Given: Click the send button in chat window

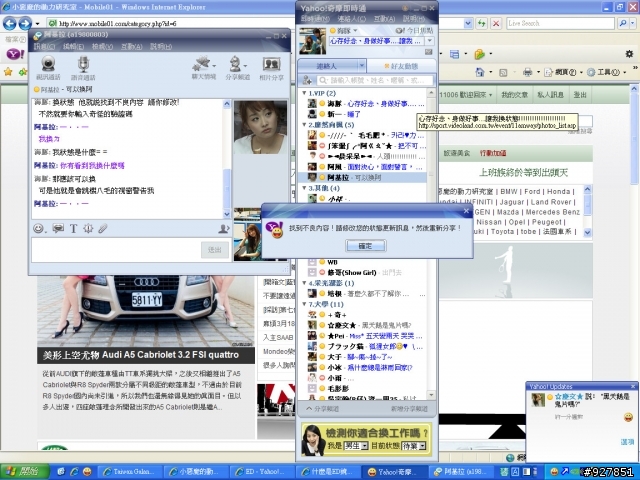Looking at the screenshot, I should (x=215, y=249).
